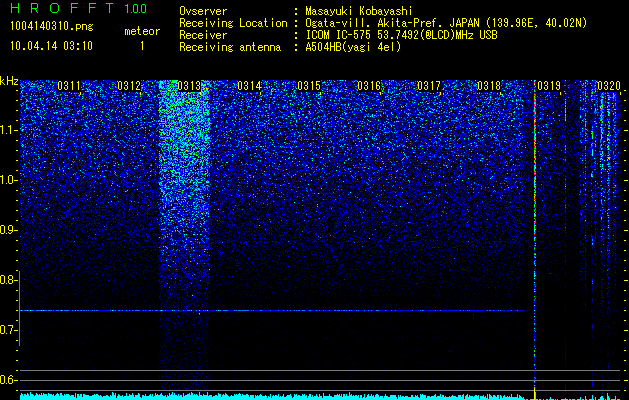
Task: Click the 0316 time marker
Action: pos(369,86)
